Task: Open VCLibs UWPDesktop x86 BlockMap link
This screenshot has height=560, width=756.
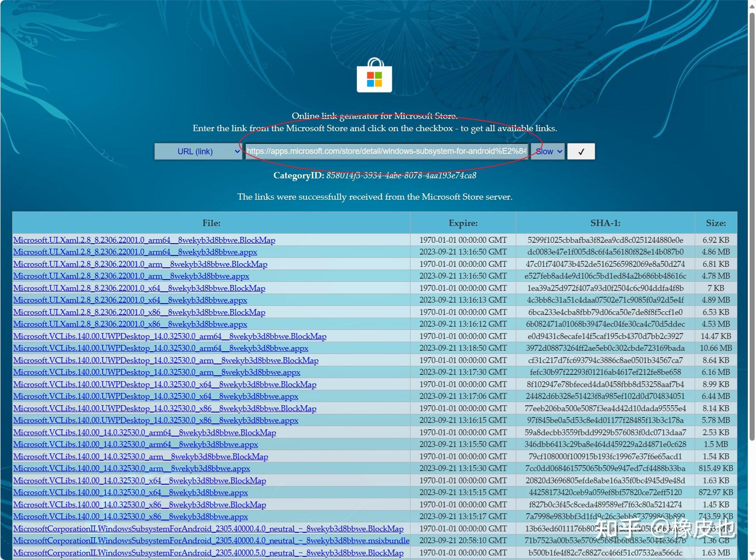Action: 165,408
